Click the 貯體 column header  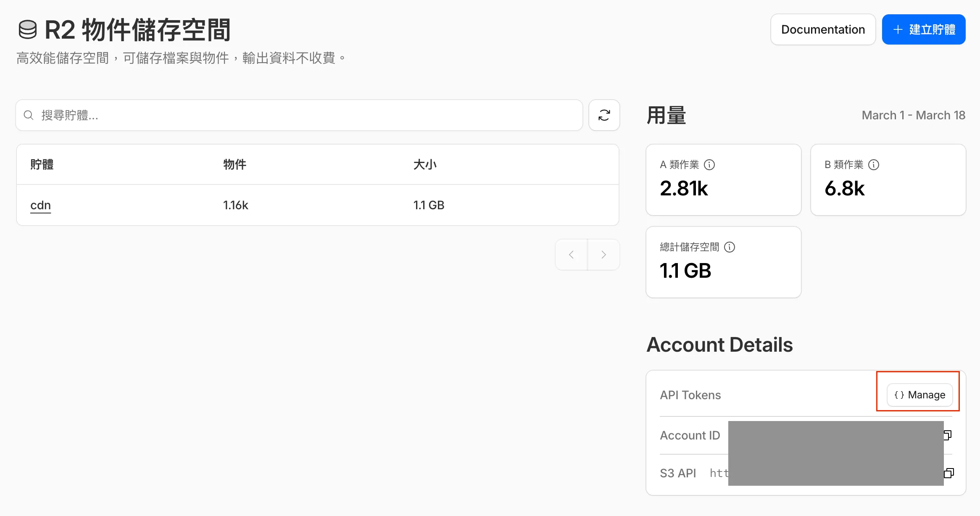[42, 164]
